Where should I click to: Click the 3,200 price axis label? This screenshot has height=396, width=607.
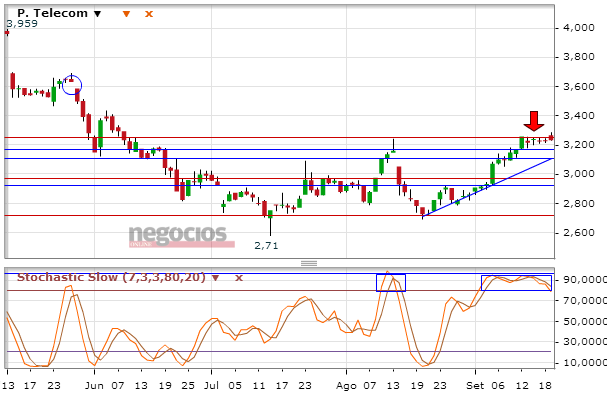point(579,145)
